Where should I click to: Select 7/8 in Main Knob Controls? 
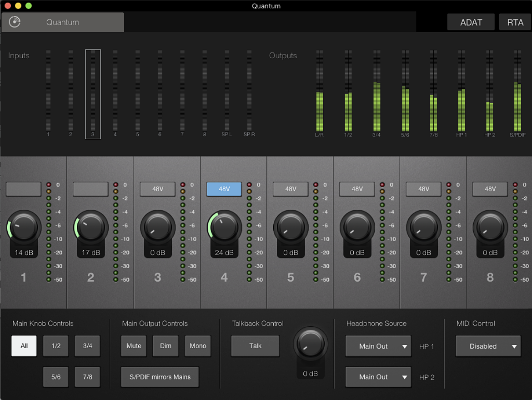[x=88, y=377]
